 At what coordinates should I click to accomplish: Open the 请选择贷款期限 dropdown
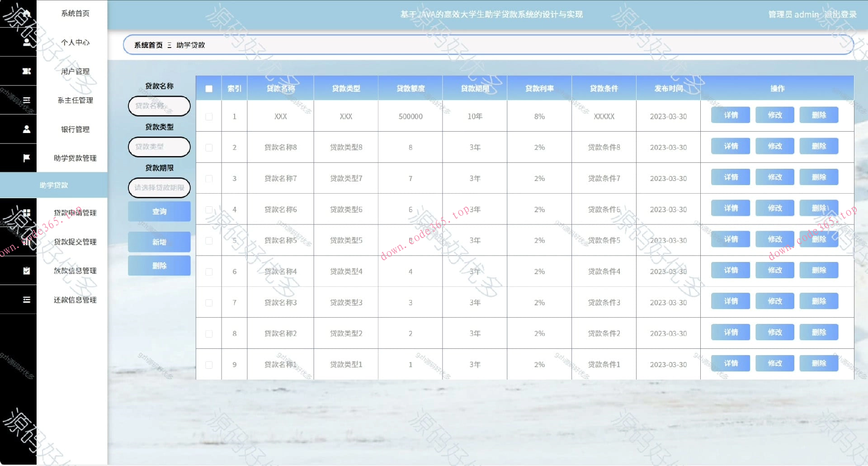[x=159, y=188]
